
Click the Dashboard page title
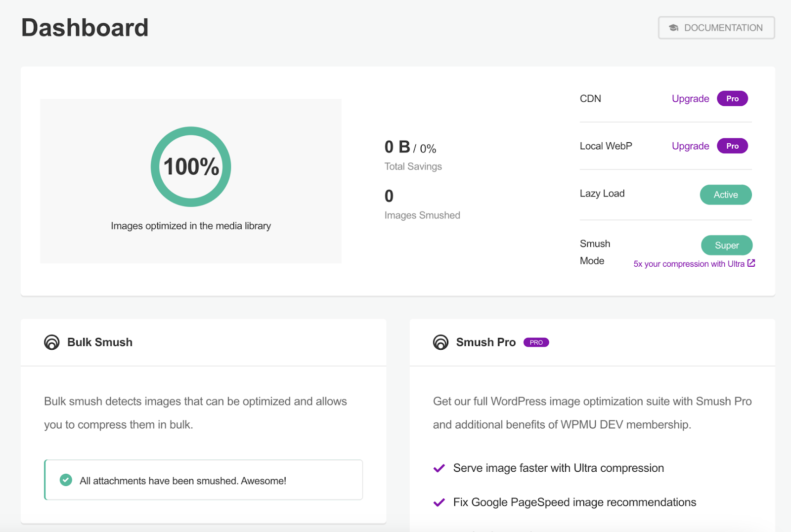(x=85, y=28)
